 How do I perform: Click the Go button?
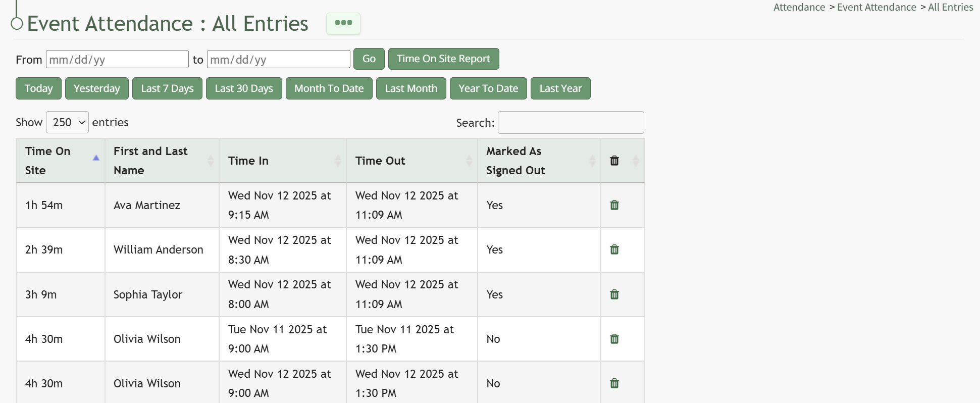pos(369,59)
